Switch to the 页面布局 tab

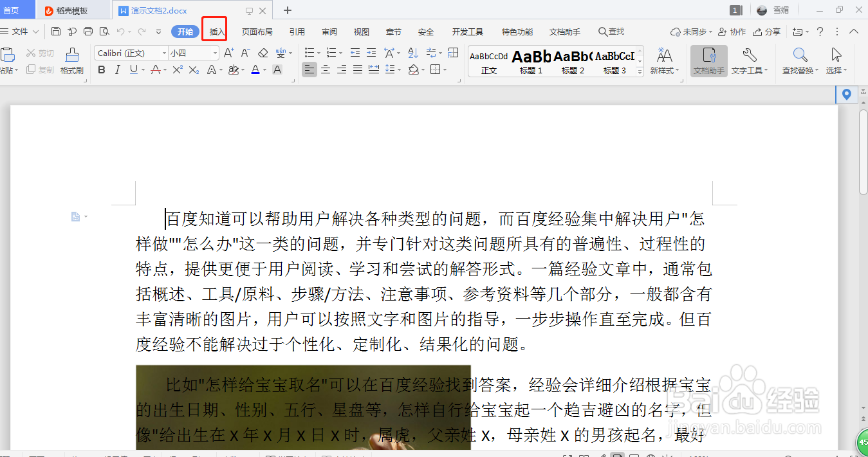(x=257, y=32)
